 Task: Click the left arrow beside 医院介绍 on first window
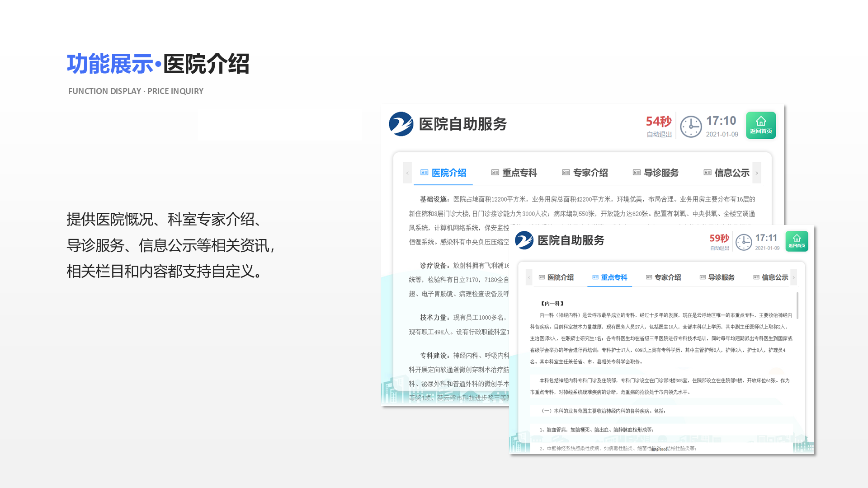(x=407, y=173)
